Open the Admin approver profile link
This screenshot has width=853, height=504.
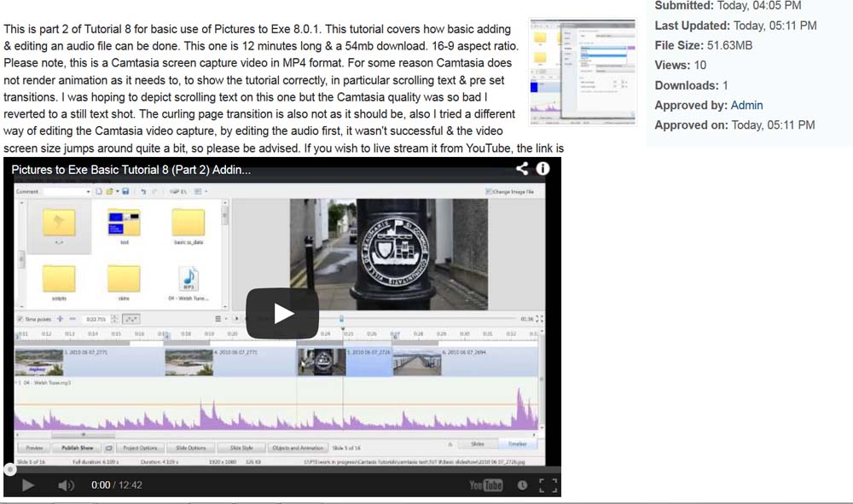746,105
